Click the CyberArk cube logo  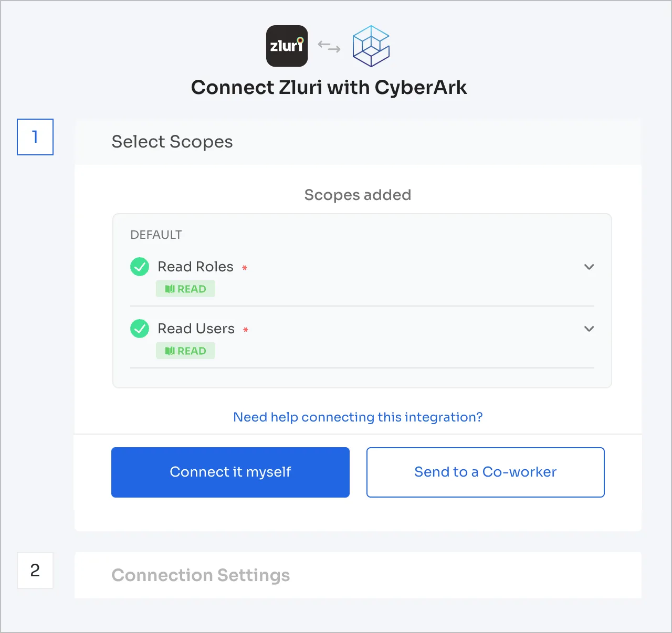(371, 46)
